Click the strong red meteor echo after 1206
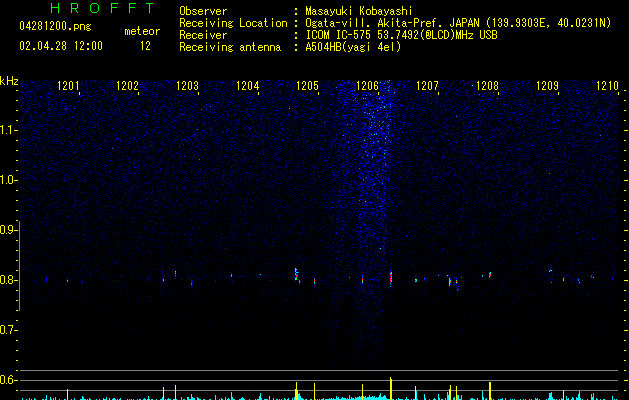This screenshot has height=400, width=629. [x=391, y=278]
